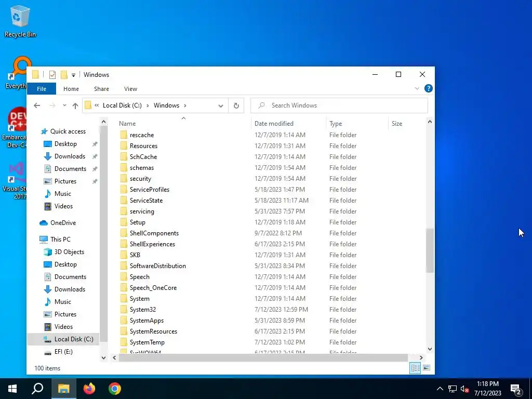532x399 pixels.
Task: Select the servicing folder
Action: [142, 211]
